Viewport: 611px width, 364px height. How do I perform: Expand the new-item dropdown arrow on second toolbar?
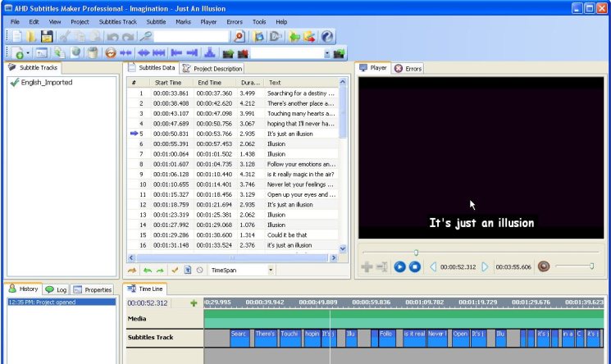pos(28,54)
